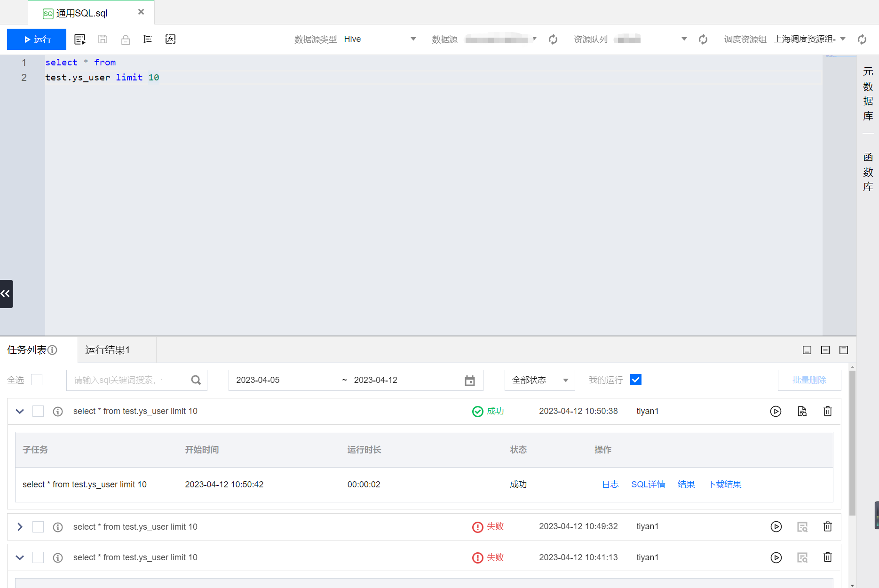Viewport: 879px width, 588px height.
Task: Open the 元数据库 side panel tab
Action: coord(868,94)
